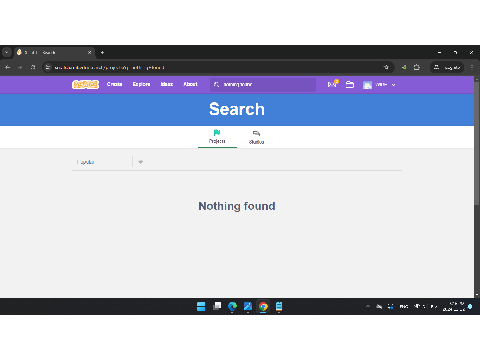Launch Microsoft Edge from taskbar
The width and height of the screenshot is (480, 360).
pyautogui.click(x=232, y=306)
